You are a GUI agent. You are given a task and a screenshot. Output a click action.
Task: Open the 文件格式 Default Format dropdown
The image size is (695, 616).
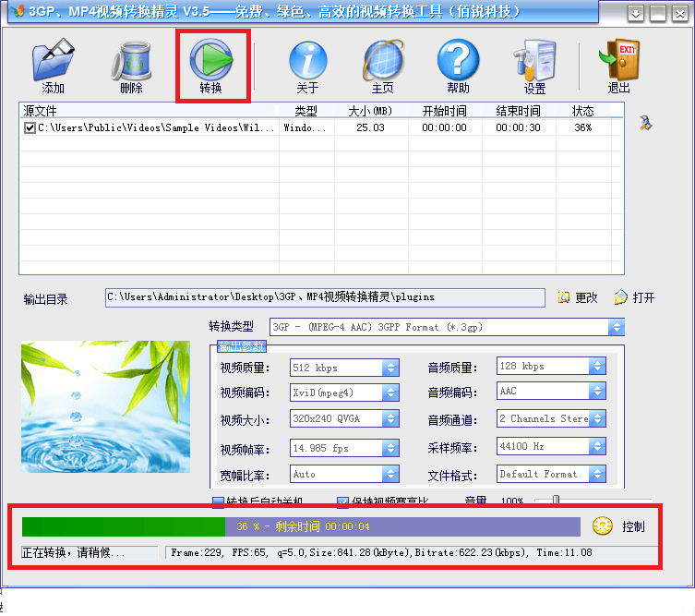tap(597, 474)
